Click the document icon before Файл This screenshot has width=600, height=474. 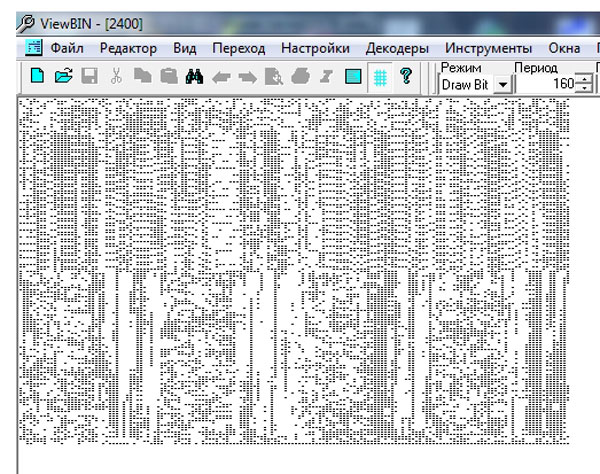tap(34, 47)
